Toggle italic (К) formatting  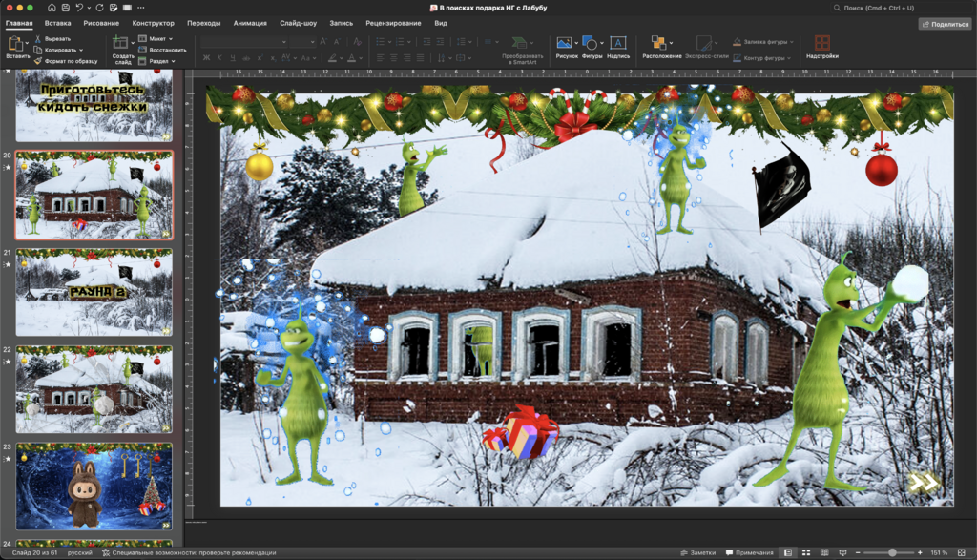click(x=219, y=58)
